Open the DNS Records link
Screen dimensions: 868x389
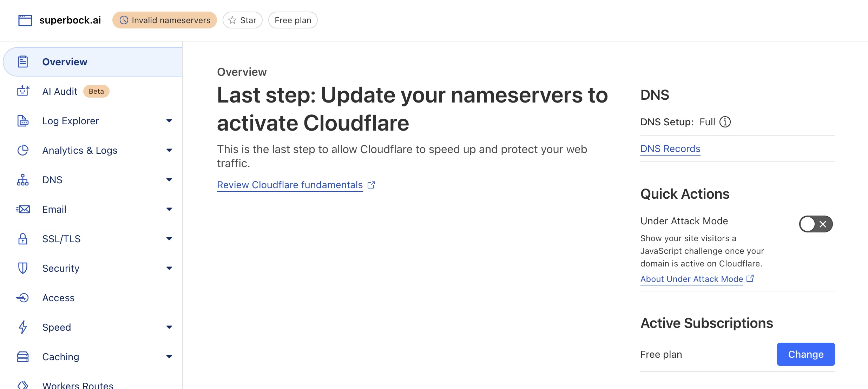pos(670,149)
